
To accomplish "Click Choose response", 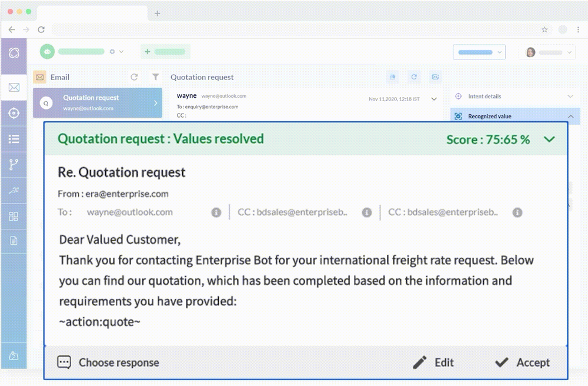I will 108,362.
